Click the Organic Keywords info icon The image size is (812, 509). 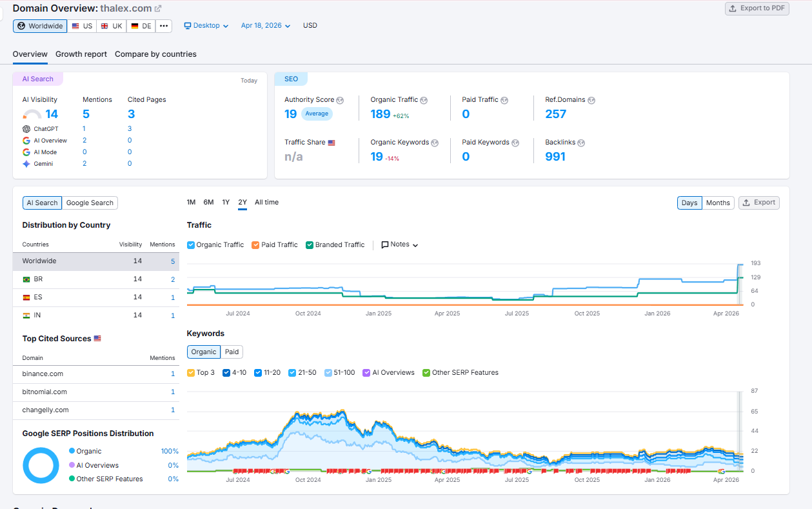pos(435,143)
